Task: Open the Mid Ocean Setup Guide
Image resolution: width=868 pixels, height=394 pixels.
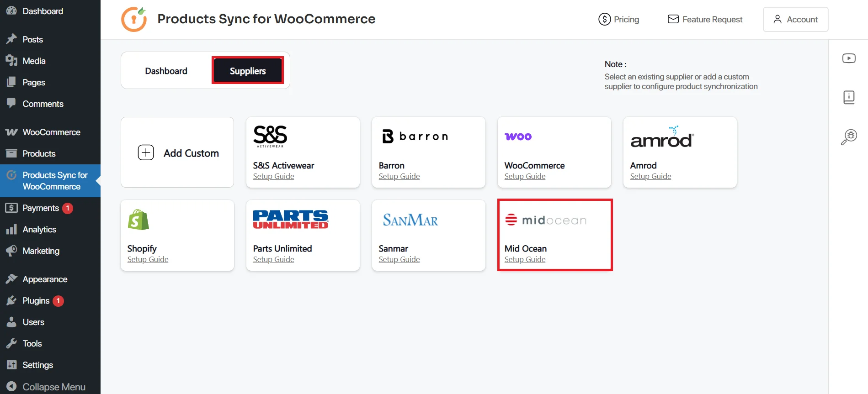Action: coord(524,259)
